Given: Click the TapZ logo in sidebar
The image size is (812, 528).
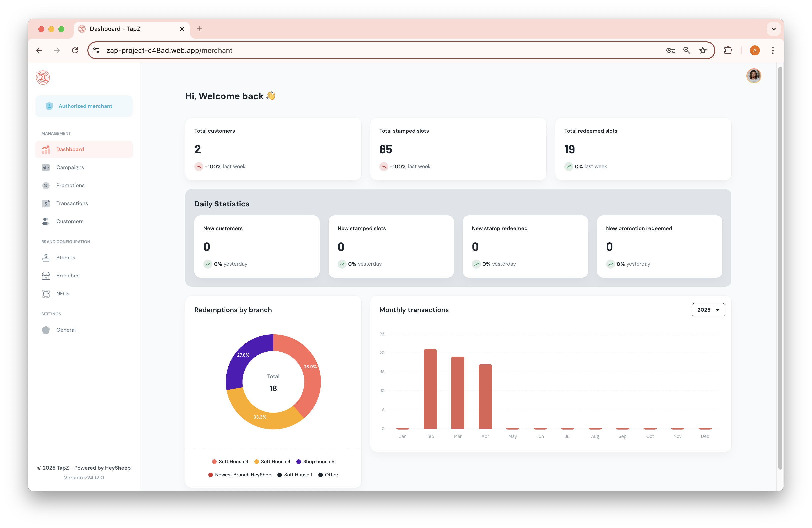Looking at the screenshot, I should click(43, 78).
